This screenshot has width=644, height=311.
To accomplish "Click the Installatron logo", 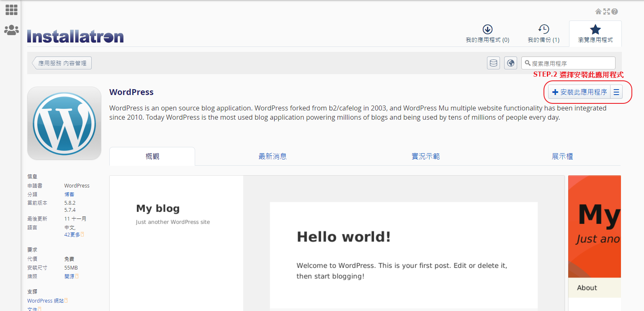I will [75, 36].
